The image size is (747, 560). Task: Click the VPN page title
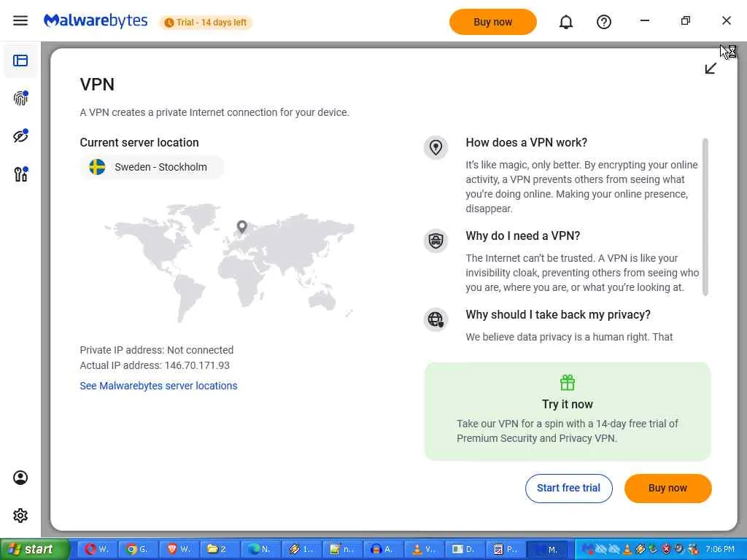pos(97,85)
